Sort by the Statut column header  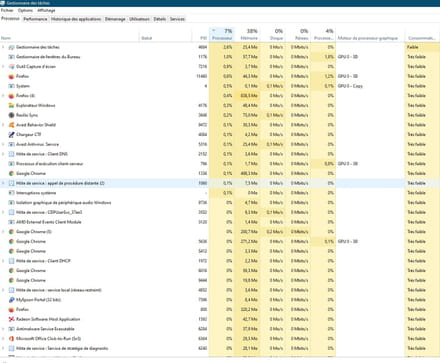[165, 35]
